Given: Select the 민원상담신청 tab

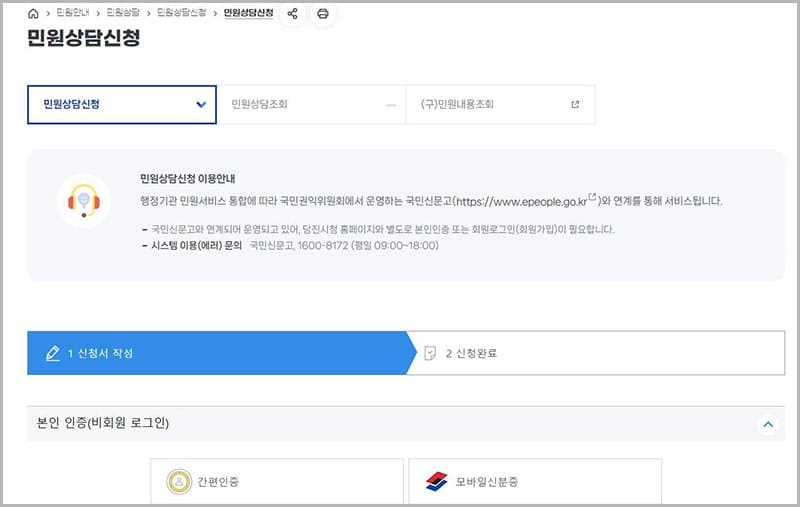Looking at the screenshot, I should (x=122, y=105).
